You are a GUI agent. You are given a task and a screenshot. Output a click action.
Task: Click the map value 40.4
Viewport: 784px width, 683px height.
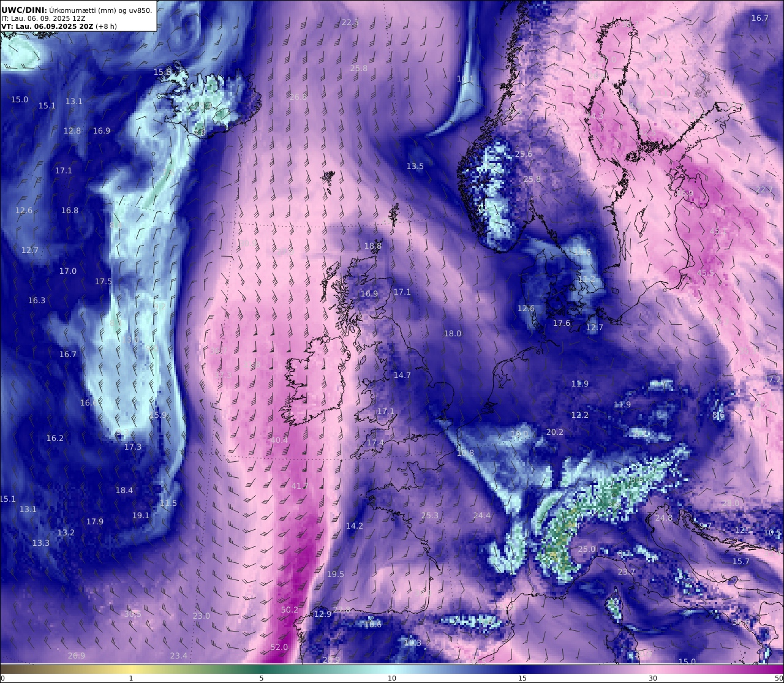point(279,440)
